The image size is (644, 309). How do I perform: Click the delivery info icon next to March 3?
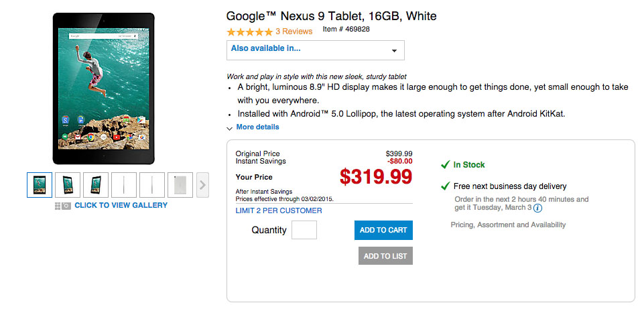pyautogui.click(x=537, y=208)
